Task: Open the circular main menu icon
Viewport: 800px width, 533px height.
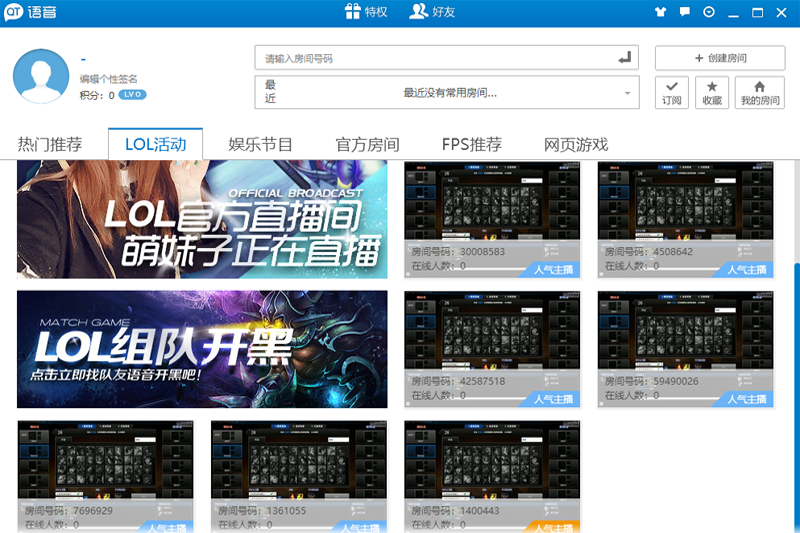Action: 709,12
